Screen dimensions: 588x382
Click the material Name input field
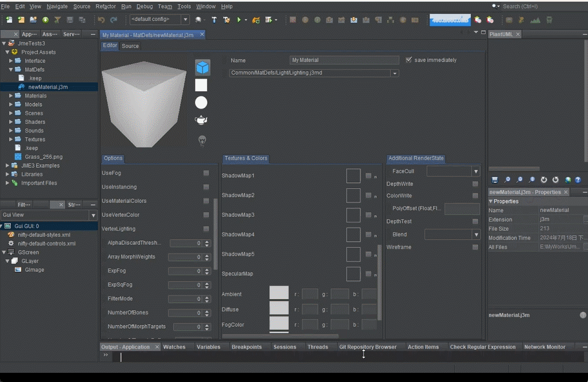pyautogui.click(x=344, y=60)
